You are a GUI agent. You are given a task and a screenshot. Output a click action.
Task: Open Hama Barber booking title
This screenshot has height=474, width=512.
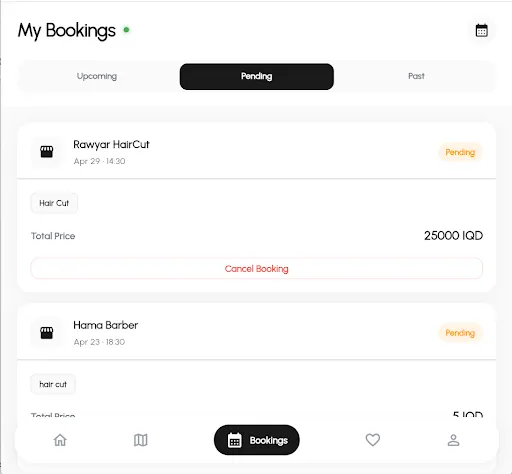[x=106, y=325]
